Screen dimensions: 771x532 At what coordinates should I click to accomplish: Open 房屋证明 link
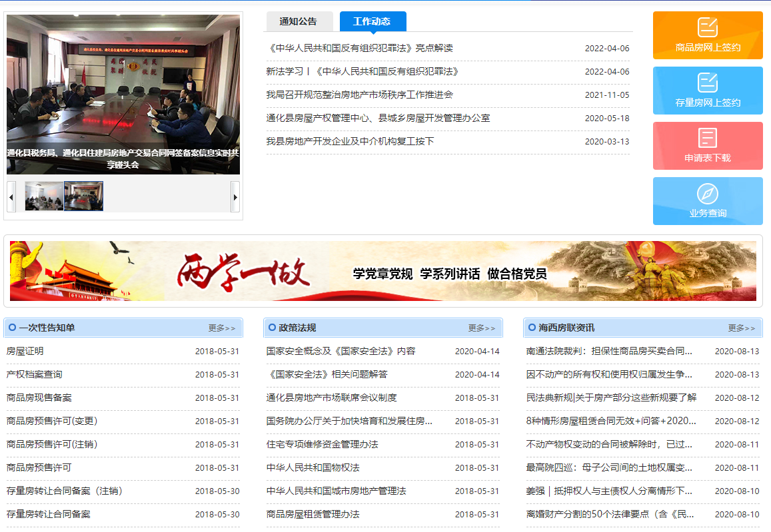coord(25,351)
